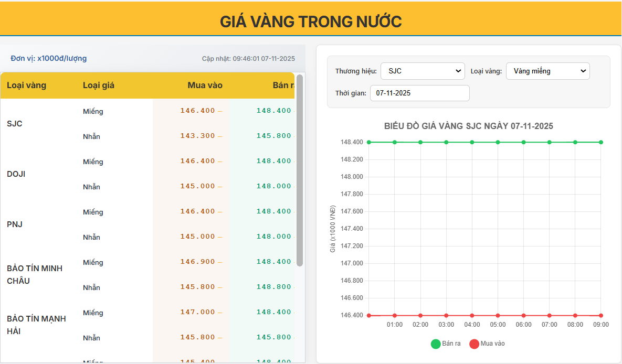The image size is (622, 364).
Task: Open the Thương hiệu brand dropdown
Action: tap(422, 71)
